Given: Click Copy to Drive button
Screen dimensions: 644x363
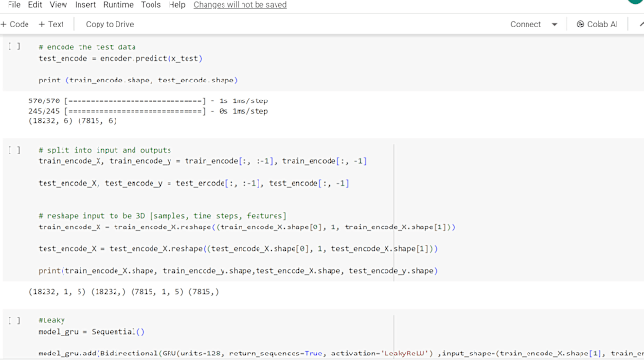Looking at the screenshot, I should coord(110,24).
